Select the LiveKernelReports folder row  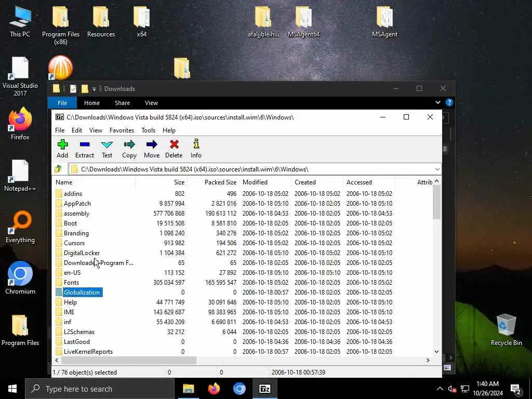[x=243, y=351]
